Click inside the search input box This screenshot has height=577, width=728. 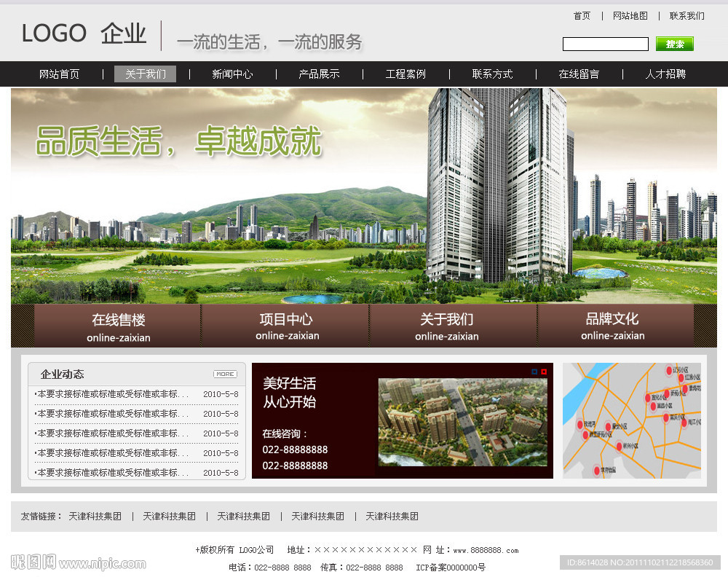click(605, 44)
